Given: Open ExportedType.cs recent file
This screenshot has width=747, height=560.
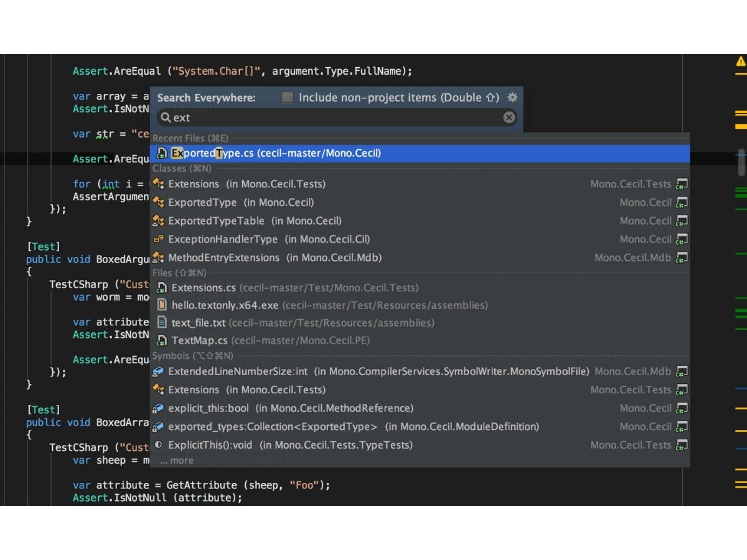Looking at the screenshot, I should point(420,153).
